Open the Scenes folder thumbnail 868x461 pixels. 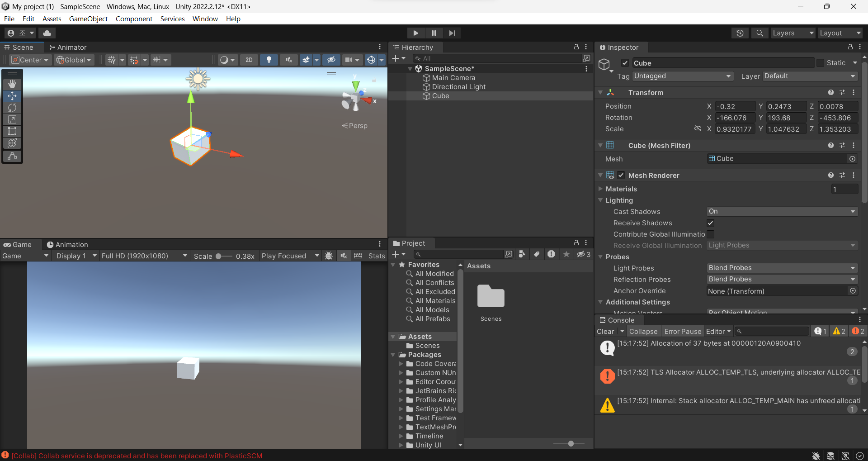coord(491,297)
